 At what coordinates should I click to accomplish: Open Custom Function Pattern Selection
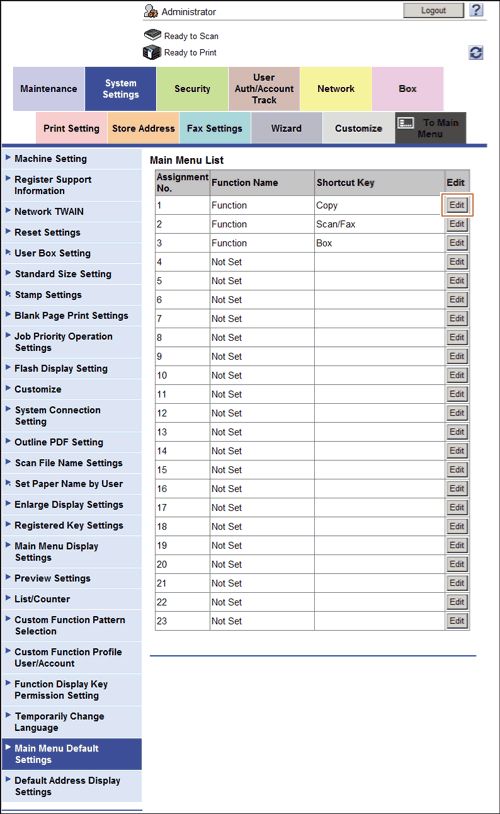pos(71,626)
